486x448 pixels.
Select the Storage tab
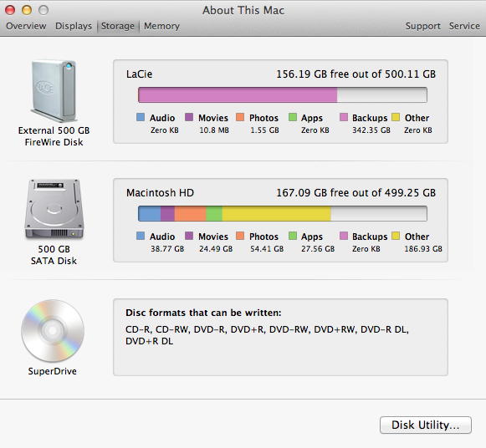[x=118, y=26]
